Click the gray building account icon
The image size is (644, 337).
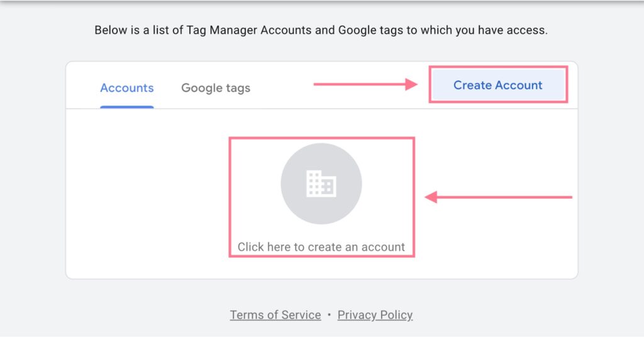321,184
